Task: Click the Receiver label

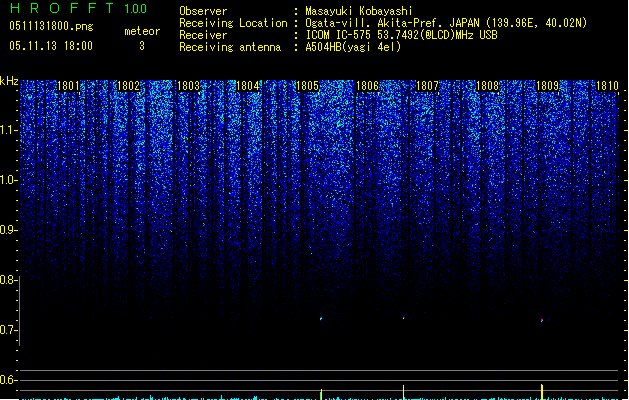Action: coord(203,35)
